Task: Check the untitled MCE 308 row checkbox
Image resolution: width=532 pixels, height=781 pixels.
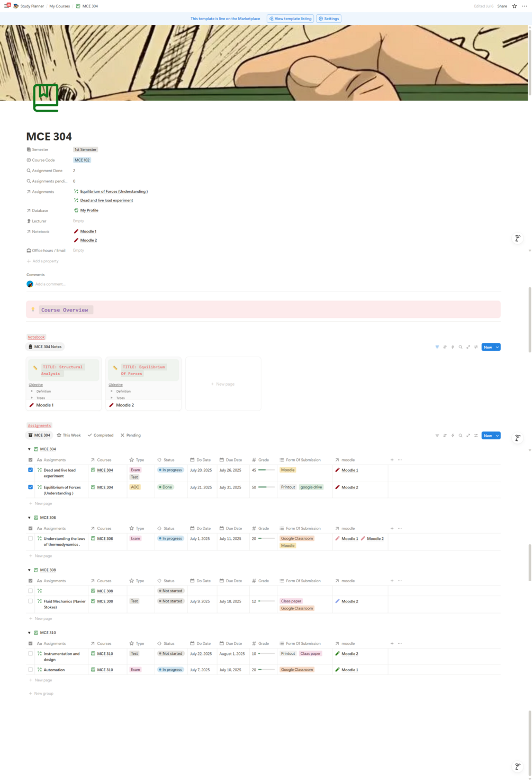Action: [30, 591]
